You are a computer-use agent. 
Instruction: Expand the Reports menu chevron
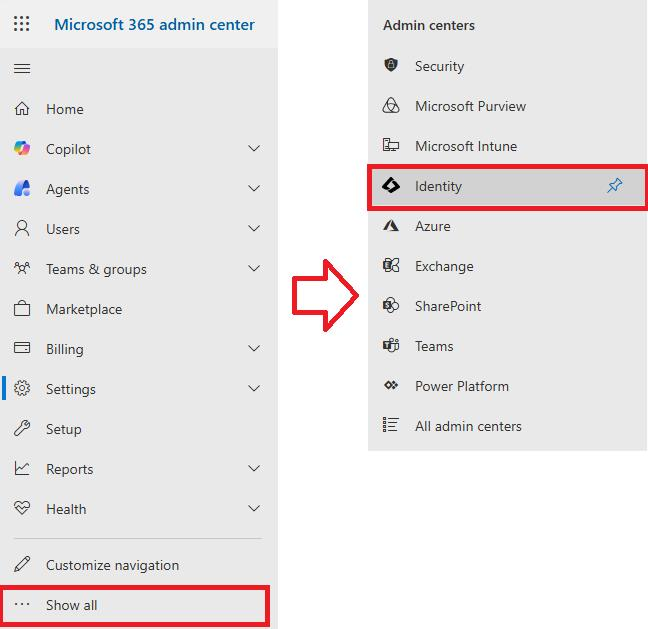tap(254, 468)
